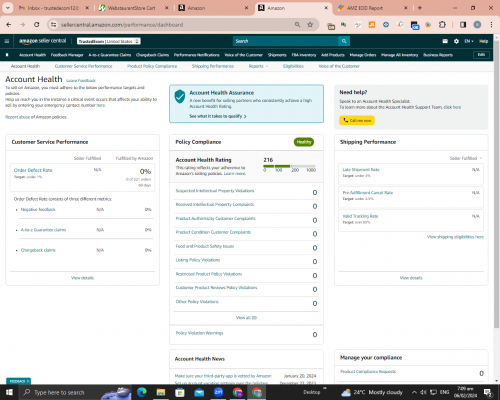This screenshot has height=400, width=500.
Task: Open the Chrome three-dot menu
Action: 491,25
